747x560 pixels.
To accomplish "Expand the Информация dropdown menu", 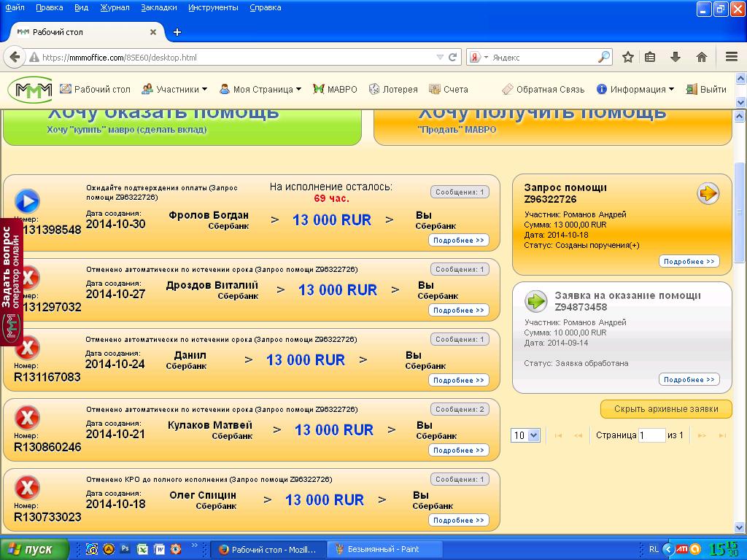I will (635, 89).
